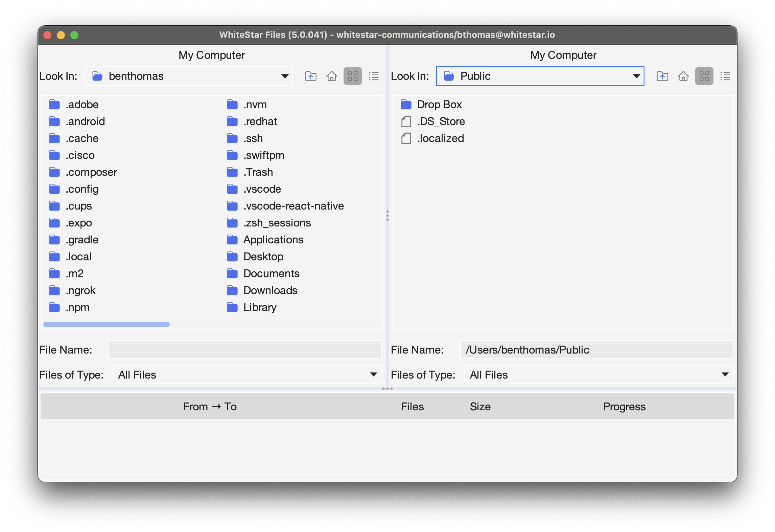Screen dimensions: 775x532
Task: Select the .cisco folder
Action: click(72, 155)
